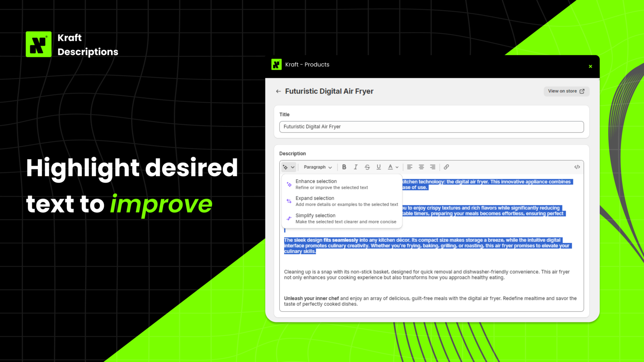
Task: Click the View on store button
Action: [566, 91]
